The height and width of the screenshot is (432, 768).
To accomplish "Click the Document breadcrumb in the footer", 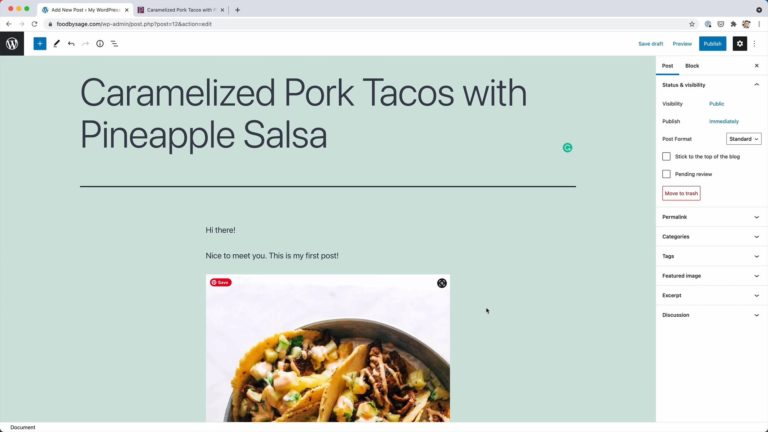I will pyautogui.click(x=23, y=427).
